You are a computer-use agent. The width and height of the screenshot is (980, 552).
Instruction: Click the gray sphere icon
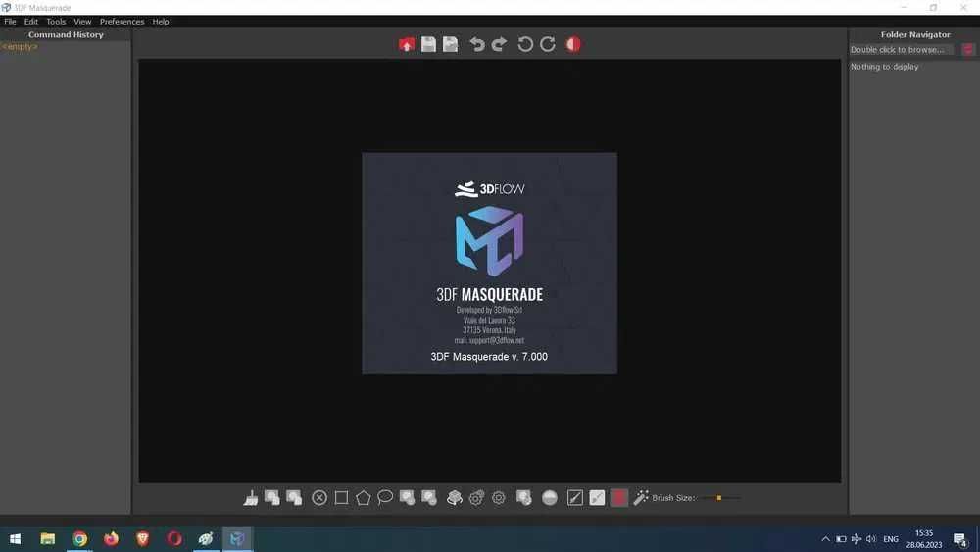point(550,498)
